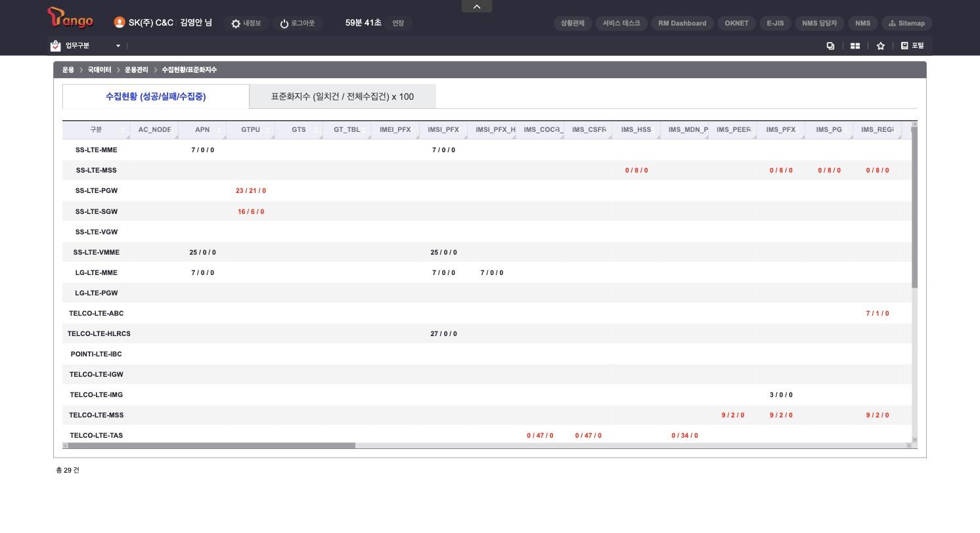Viewport: 980px width, 533px height.
Task: Open OKNET link
Action: pos(737,23)
